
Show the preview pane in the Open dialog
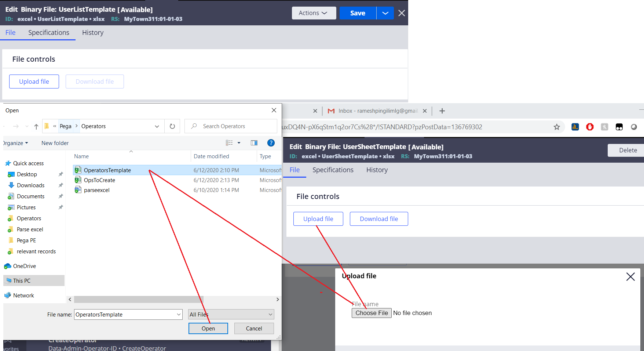(254, 143)
